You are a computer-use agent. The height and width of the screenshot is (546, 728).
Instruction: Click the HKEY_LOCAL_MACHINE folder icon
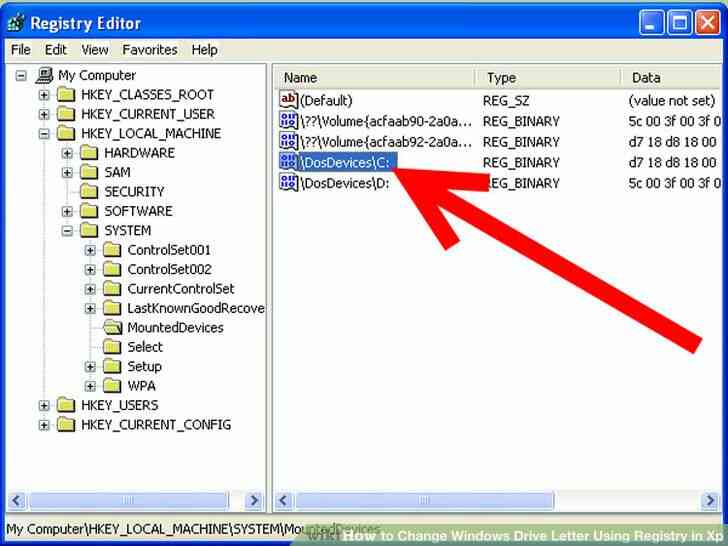click(66, 134)
